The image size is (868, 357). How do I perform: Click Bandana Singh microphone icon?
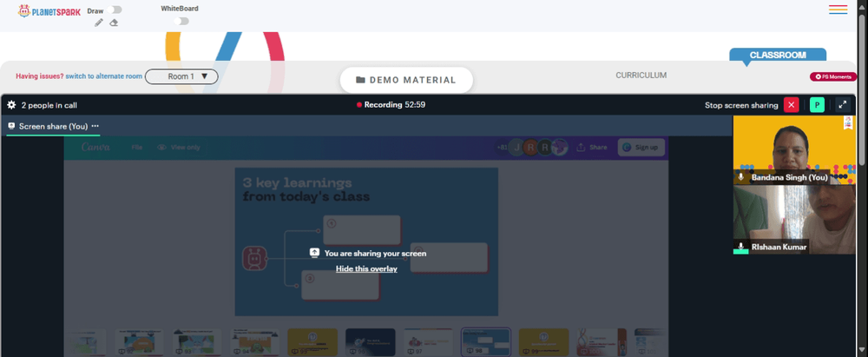741,177
